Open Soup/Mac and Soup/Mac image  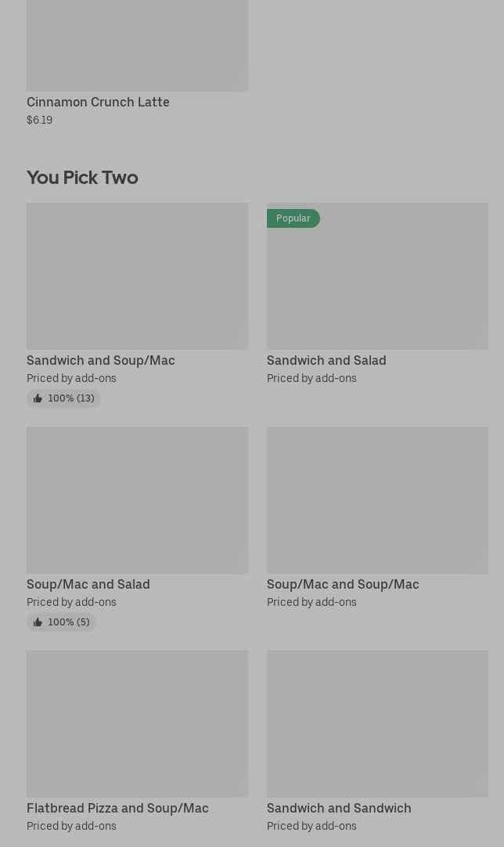[377, 499]
